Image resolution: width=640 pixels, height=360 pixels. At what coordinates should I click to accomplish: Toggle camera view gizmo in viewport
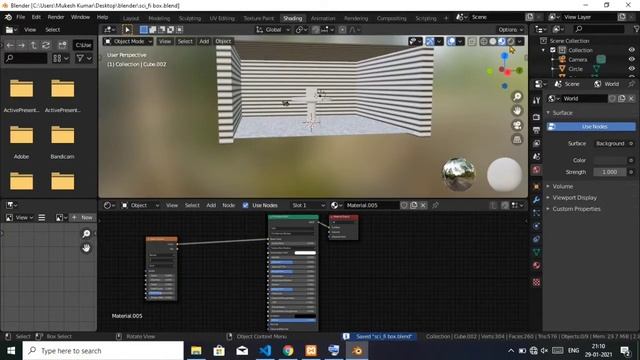point(517,125)
